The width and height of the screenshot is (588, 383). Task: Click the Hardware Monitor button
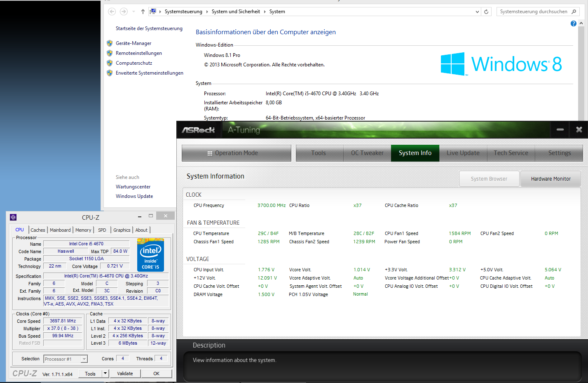551,179
